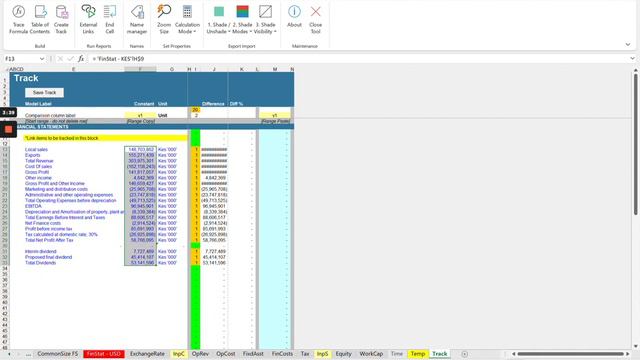Open the InpS sheet tab

pyautogui.click(x=322, y=354)
